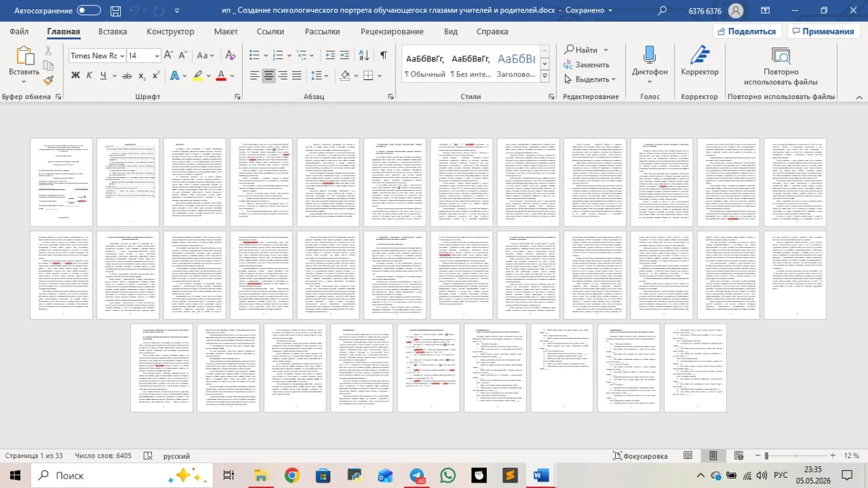Toggle bold formatting (Ж)
Screen dimensions: 868x488
75,75
